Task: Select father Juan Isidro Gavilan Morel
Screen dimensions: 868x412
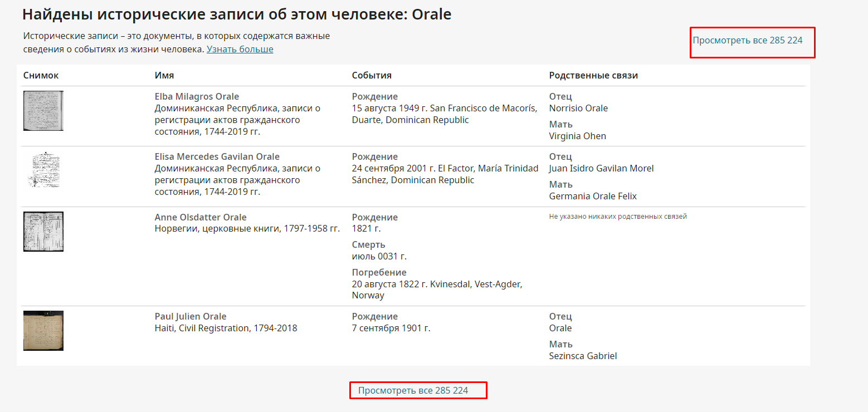Action: pyautogui.click(x=601, y=169)
